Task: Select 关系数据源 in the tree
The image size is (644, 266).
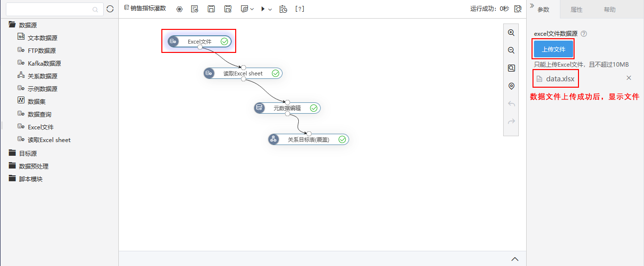Action: pos(43,76)
